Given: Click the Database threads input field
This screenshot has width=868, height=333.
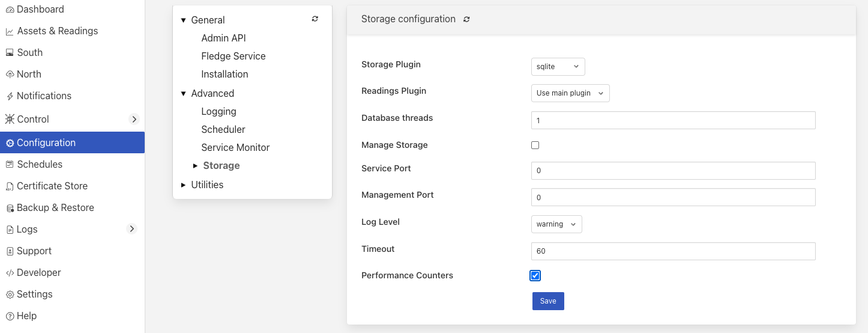Looking at the screenshot, I should coord(674,120).
